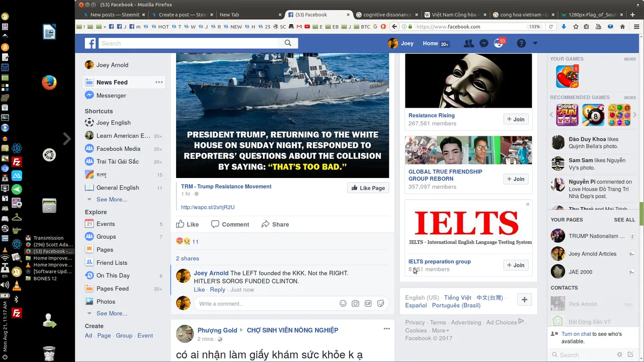Image resolution: width=644 pixels, height=362 pixels.
Task: Show next recommended games arrow
Action: [634, 115]
